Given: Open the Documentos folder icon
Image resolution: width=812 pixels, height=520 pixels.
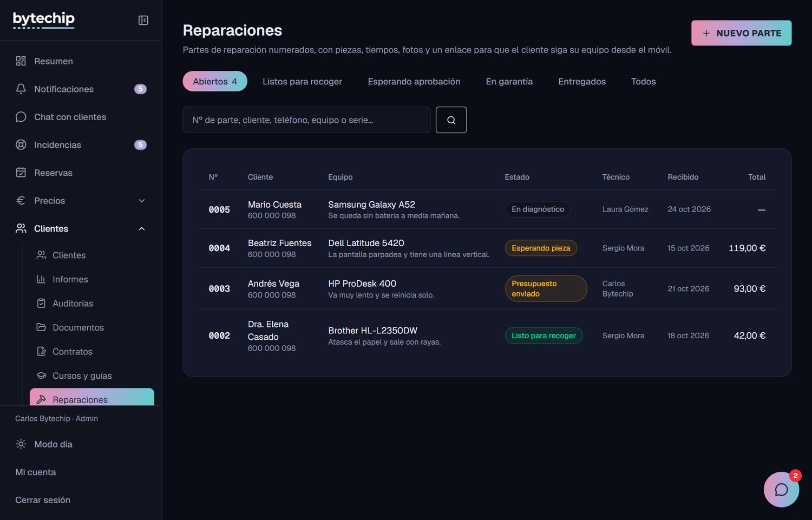Looking at the screenshot, I should point(41,327).
